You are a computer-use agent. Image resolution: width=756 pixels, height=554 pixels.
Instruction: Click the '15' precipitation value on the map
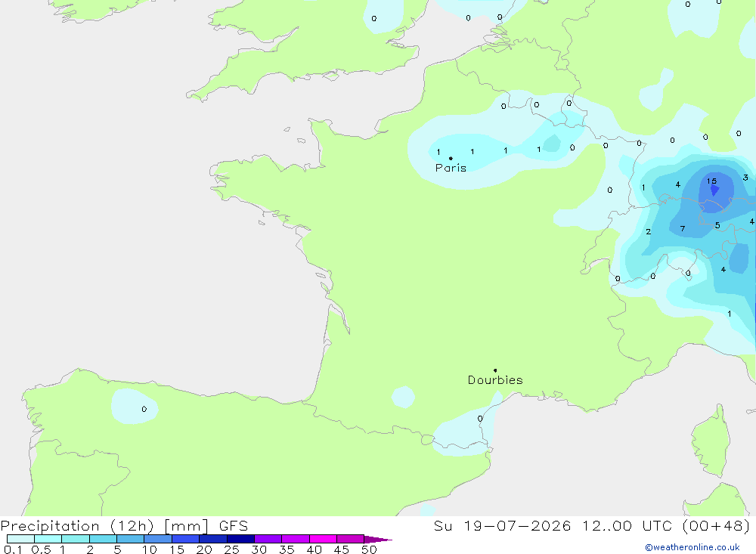tap(711, 181)
